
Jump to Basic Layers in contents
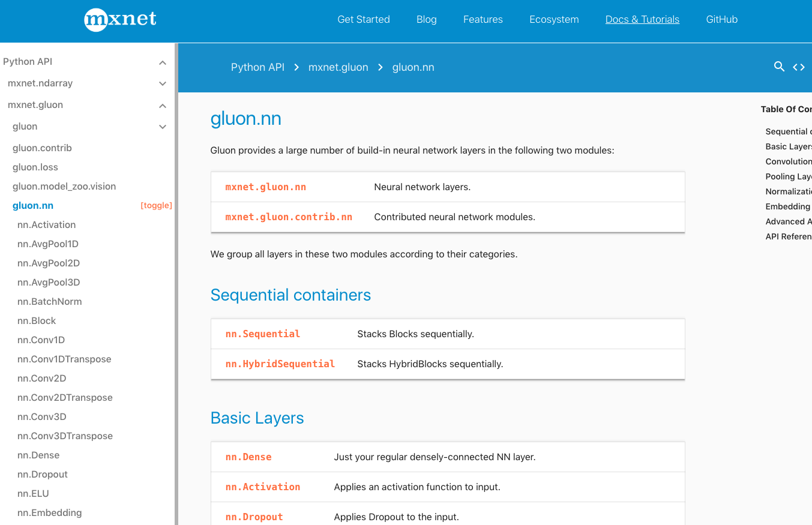point(789,146)
